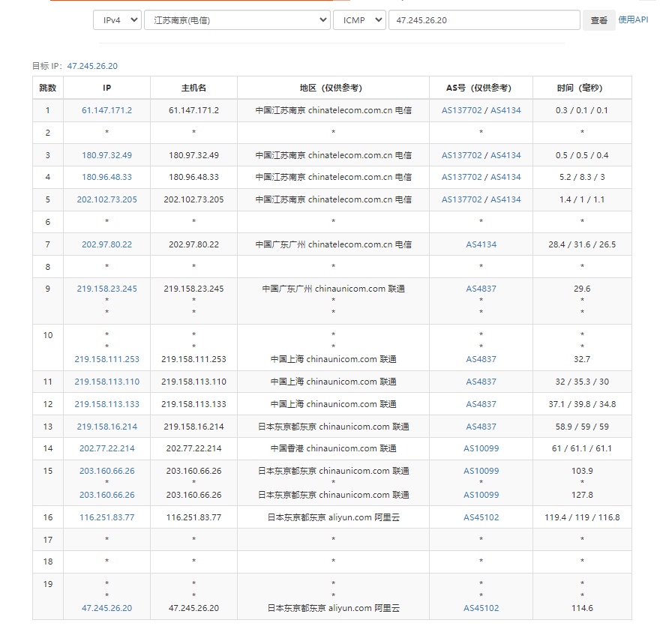Click the 主机名 column header
Image resolution: width=672 pixels, height=629 pixels.
pos(193,88)
